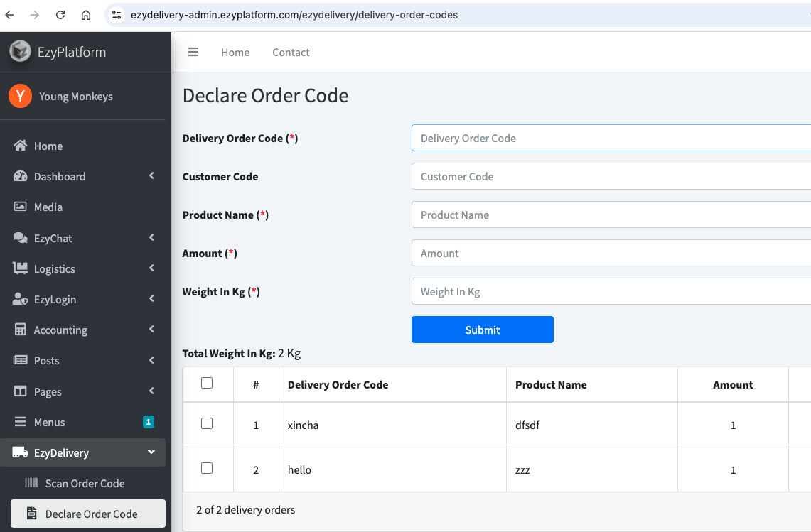811x532 pixels.
Task: Click the Home house icon in sidebar
Action: pos(21,146)
